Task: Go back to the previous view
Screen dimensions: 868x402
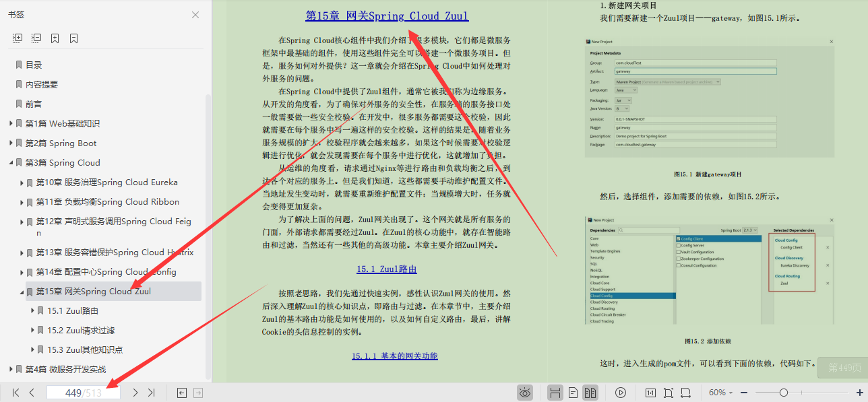Action: coord(182,393)
